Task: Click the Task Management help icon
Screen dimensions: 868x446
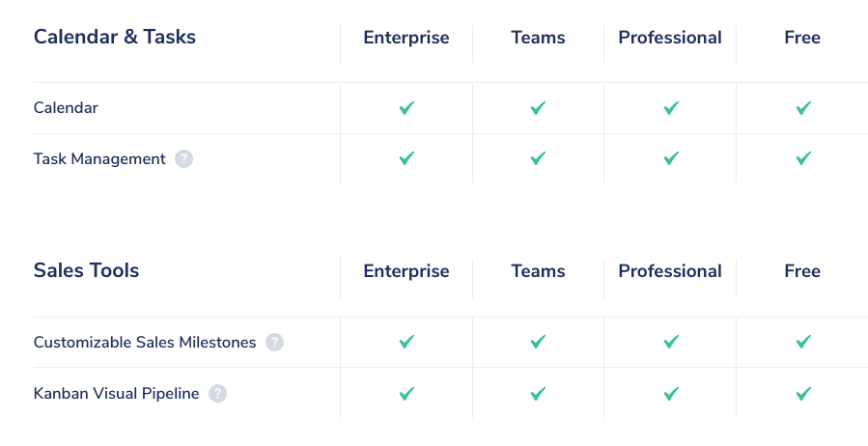Action: [x=183, y=159]
